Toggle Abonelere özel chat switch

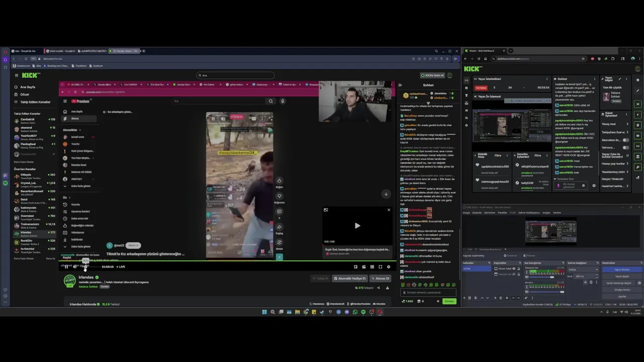626,140
